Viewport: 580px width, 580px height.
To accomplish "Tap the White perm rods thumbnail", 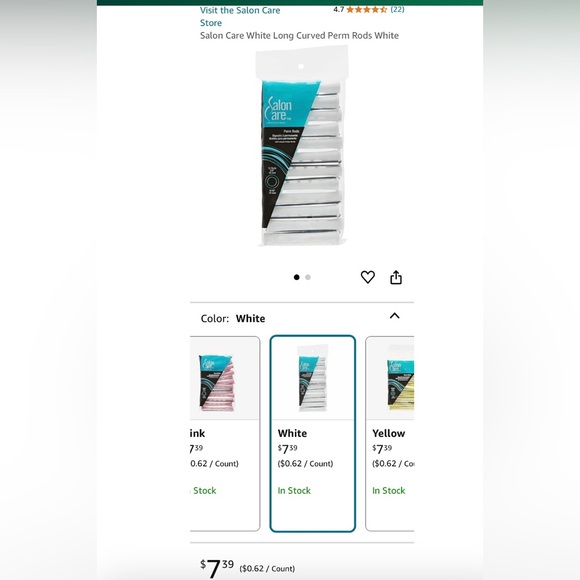I will click(313, 378).
